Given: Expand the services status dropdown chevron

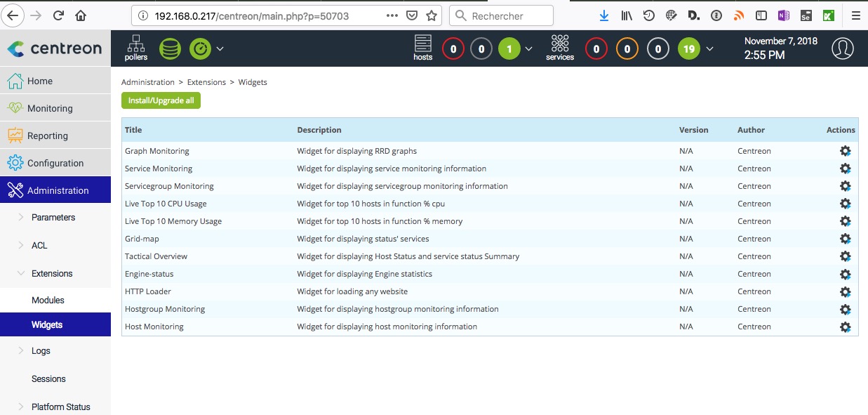Looking at the screenshot, I should pos(710,48).
